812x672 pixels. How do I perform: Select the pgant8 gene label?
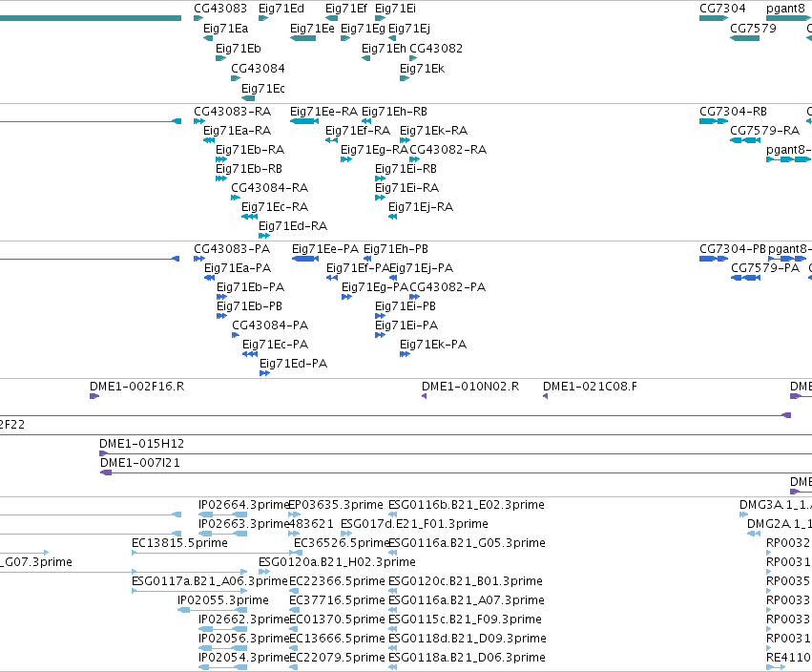tap(786, 9)
